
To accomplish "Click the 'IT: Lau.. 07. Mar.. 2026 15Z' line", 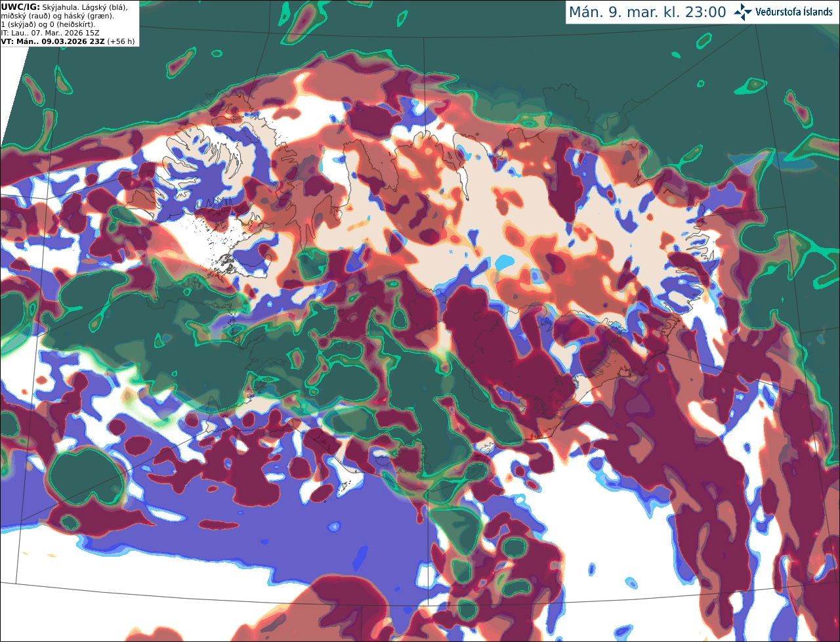I will (x=51, y=33).
